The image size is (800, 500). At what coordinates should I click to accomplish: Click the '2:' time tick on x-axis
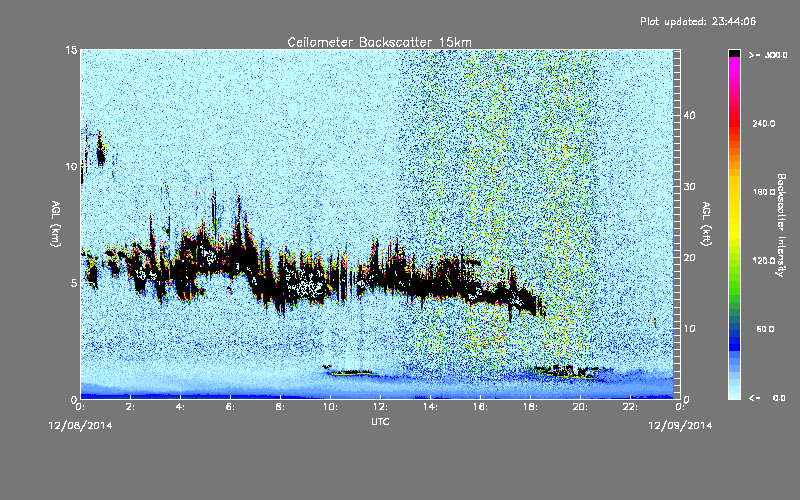130,407
